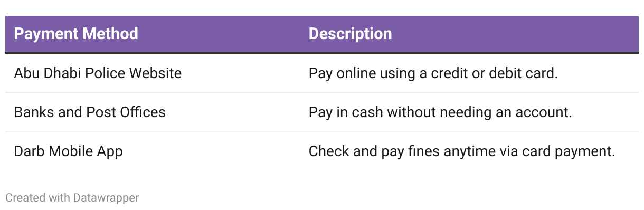Select the Abu Dhabi Police Website cell
This screenshot has height=210, width=644.
click(x=98, y=73)
